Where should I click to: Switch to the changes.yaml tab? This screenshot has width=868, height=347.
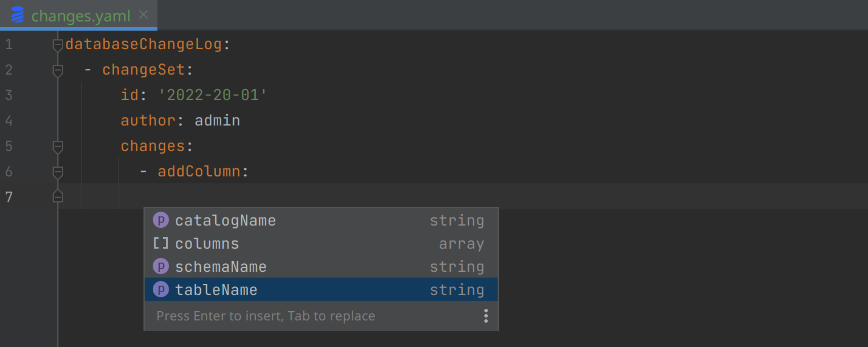click(80, 16)
